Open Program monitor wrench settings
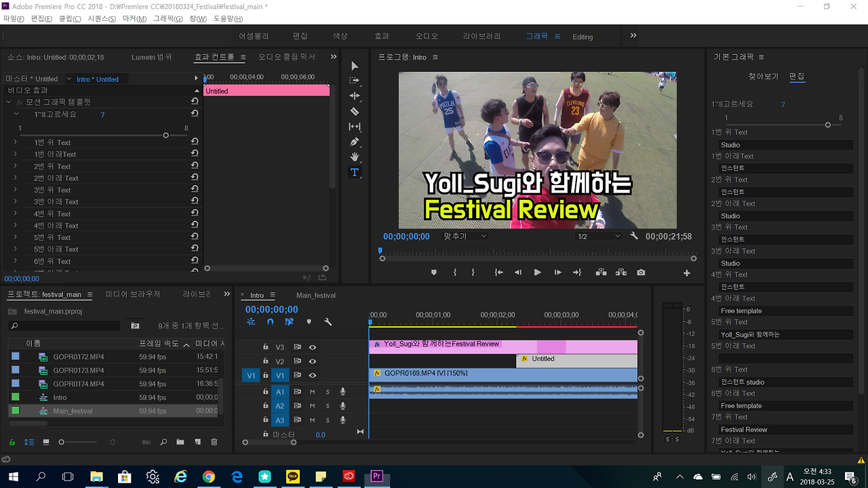868x488 pixels. [x=634, y=237]
